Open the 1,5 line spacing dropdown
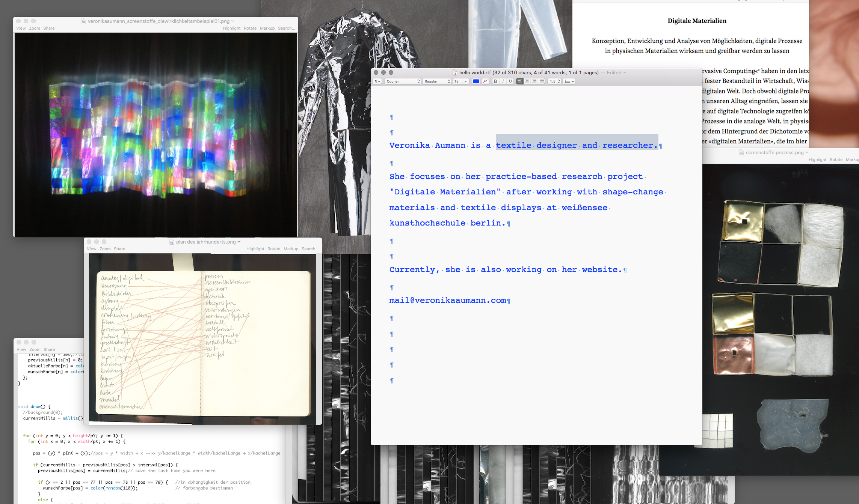The width and height of the screenshot is (859, 504). (x=554, y=81)
